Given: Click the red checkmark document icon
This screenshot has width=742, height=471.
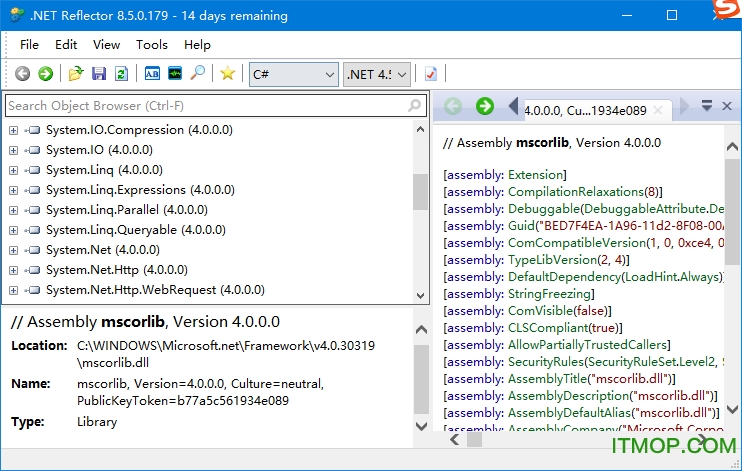Looking at the screenshot, I should pos(431,74).
